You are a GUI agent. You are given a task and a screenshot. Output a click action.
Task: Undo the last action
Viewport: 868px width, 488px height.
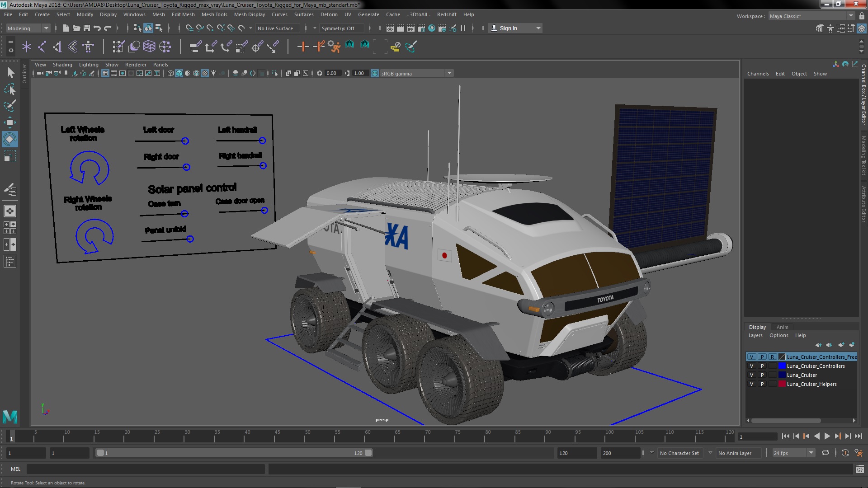pos(97,28)
